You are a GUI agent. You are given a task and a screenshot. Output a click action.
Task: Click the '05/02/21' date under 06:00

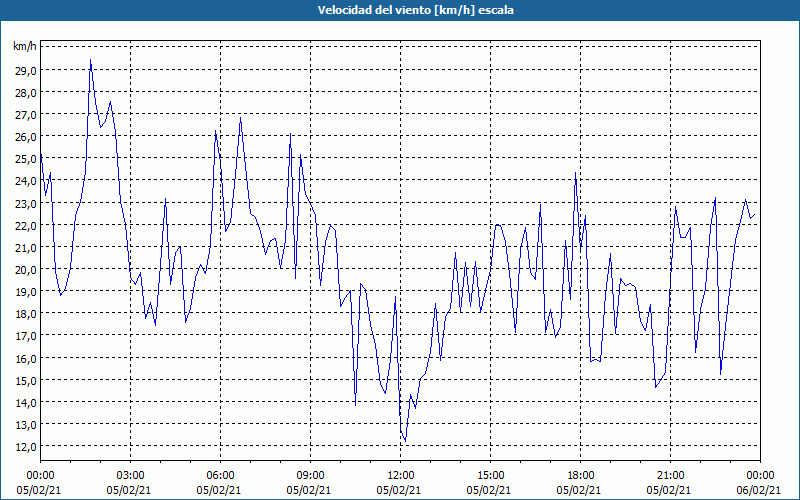219,490
